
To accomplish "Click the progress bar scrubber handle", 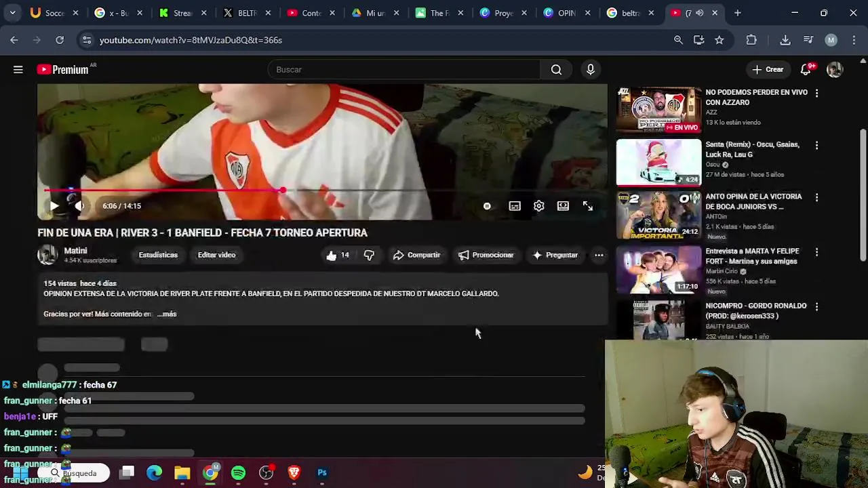I will click(x=282, y=190).
